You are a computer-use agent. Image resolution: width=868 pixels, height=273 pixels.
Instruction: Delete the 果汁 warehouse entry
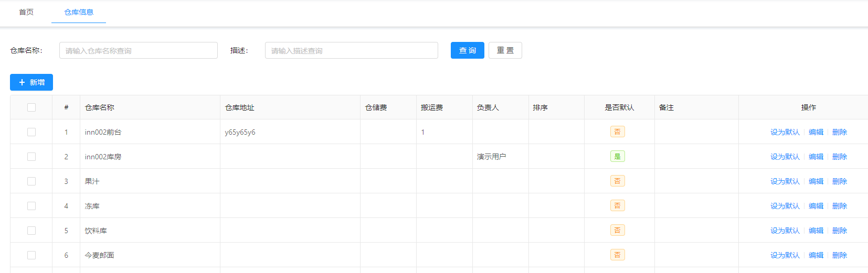(x=839, y=181)
